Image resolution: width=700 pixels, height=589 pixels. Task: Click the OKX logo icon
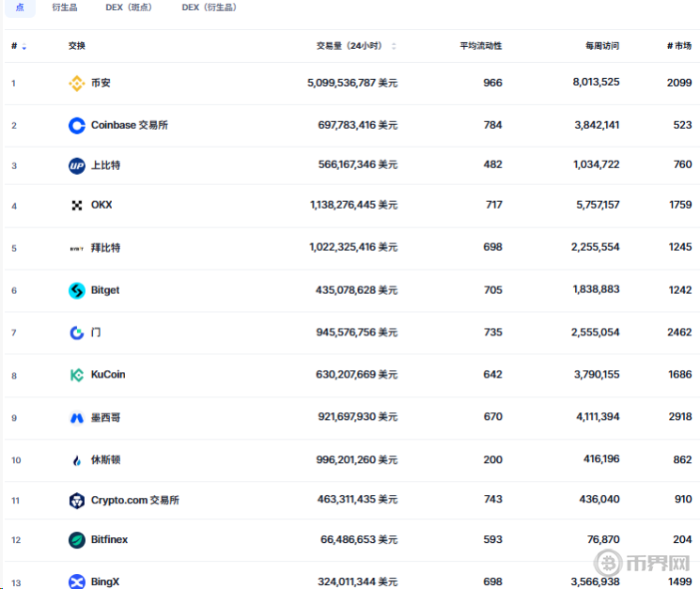[x=77, y=205]
